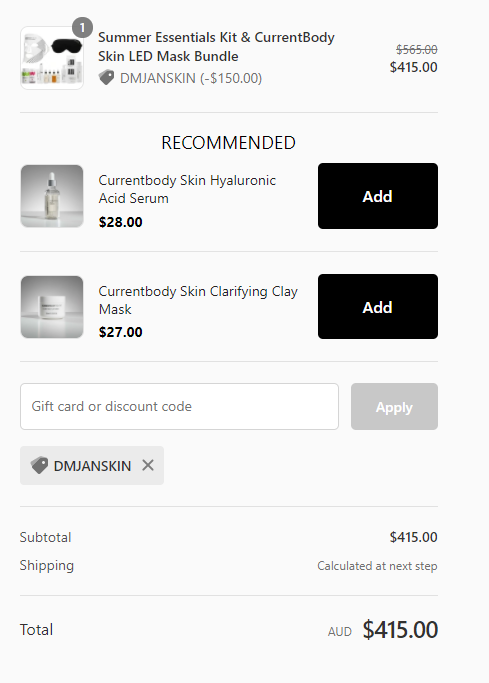Screen dimensions: 489x683
Task: Click the Apply discount button
Action: click(x=394, y=406)
